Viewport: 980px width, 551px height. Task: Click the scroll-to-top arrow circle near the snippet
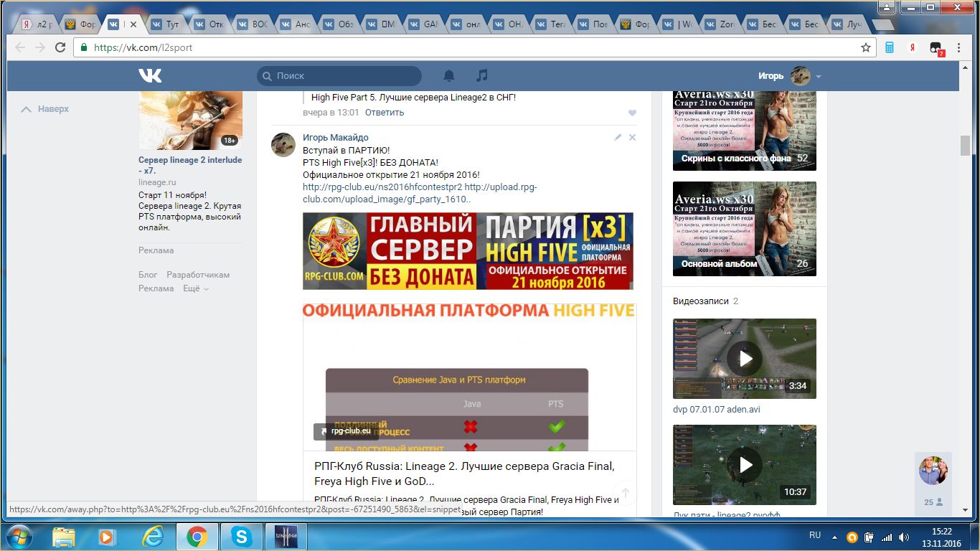(625, 493)
